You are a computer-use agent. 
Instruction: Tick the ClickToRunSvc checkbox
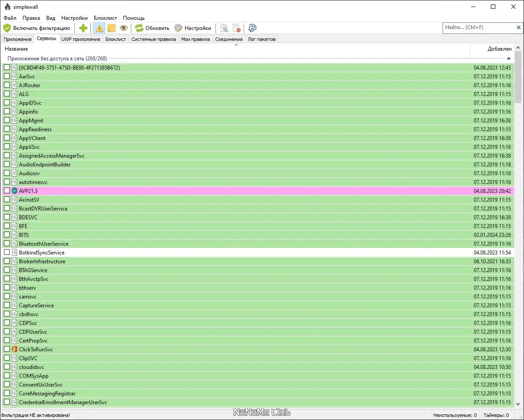pyautogui.click(x=7, y=349)
